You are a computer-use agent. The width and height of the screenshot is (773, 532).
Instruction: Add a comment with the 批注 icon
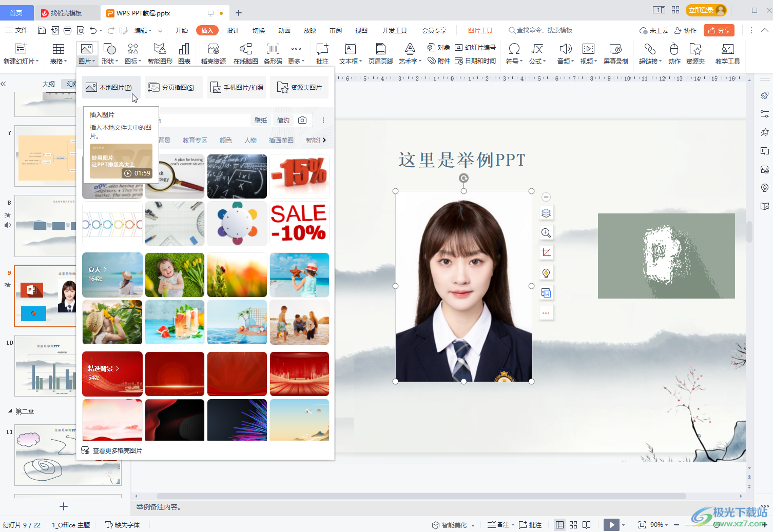[x=322, y=49]
